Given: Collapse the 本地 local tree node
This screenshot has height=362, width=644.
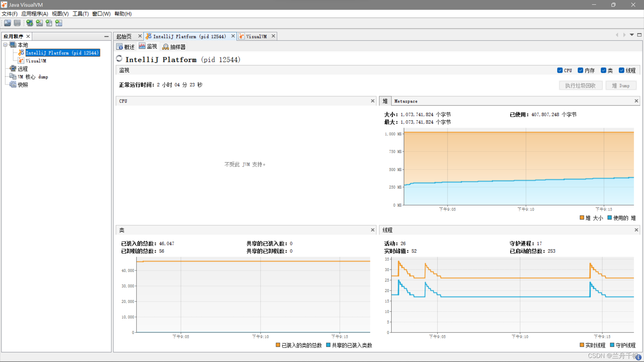Looking at the screenshot, I should point(5,45).
